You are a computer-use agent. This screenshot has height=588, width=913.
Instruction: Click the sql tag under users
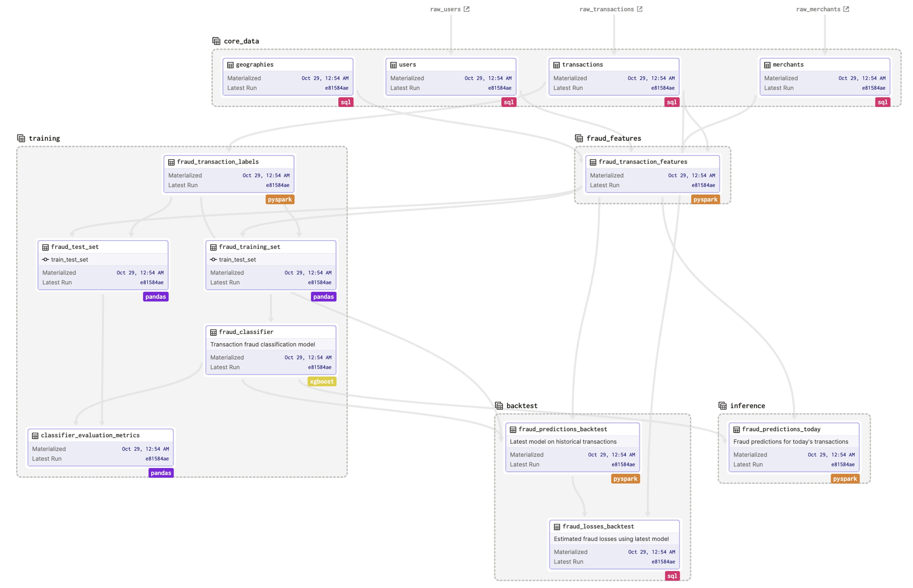pos(509,102)
